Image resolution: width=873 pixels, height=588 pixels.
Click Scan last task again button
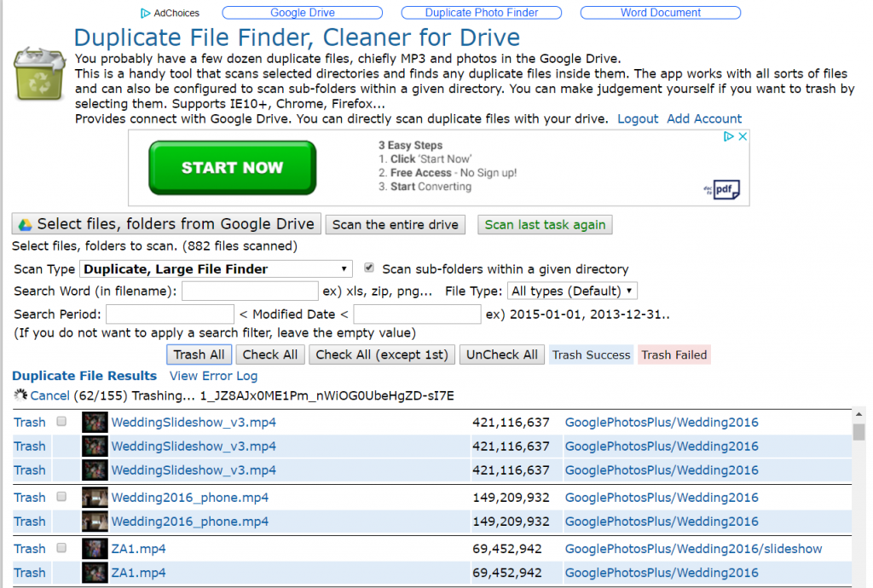(545, 225)
